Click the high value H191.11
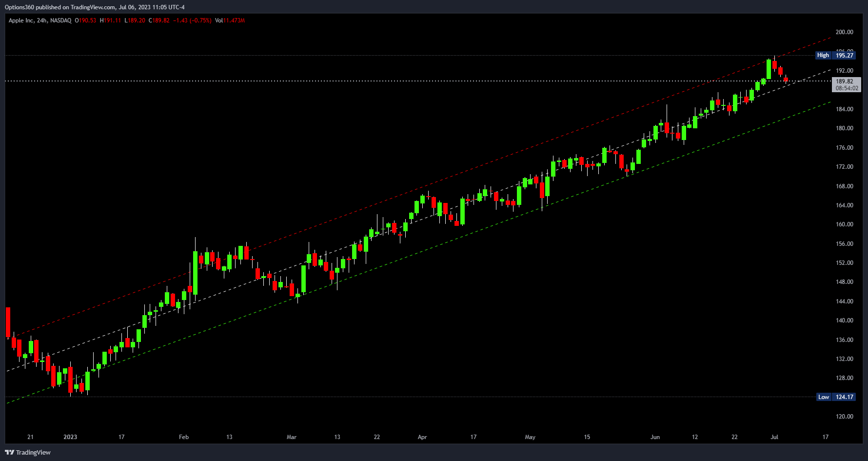This screenshot has width=868, height=461. (110, 20)
